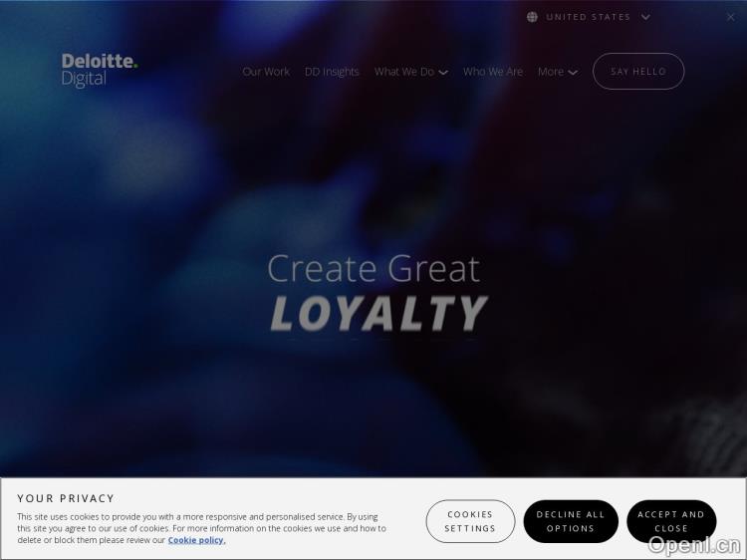Click the chevron next to What We Do

(x=443, y=73)
